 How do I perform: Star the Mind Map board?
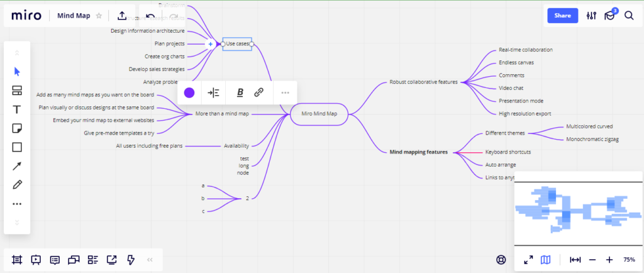99,16
